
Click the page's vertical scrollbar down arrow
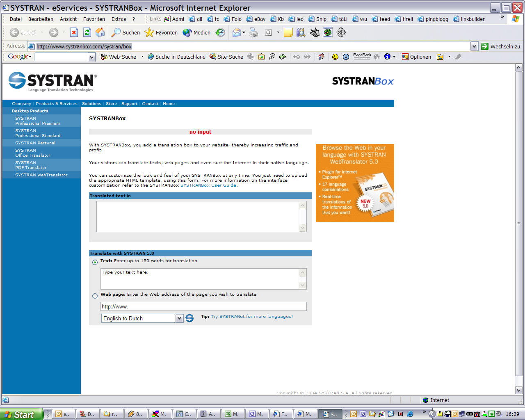518,390
